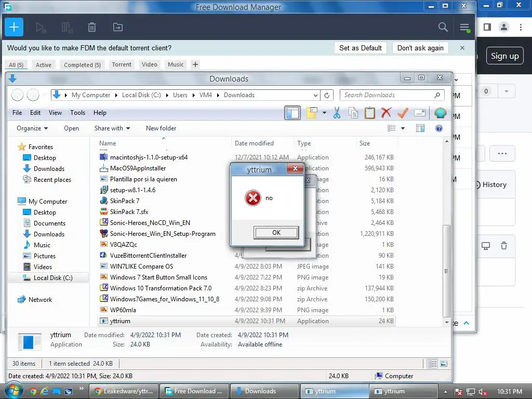The width and height of the screenshot is (532, 399).
Task: Add a new download in FDM
Action: click(x=14, y=27)
